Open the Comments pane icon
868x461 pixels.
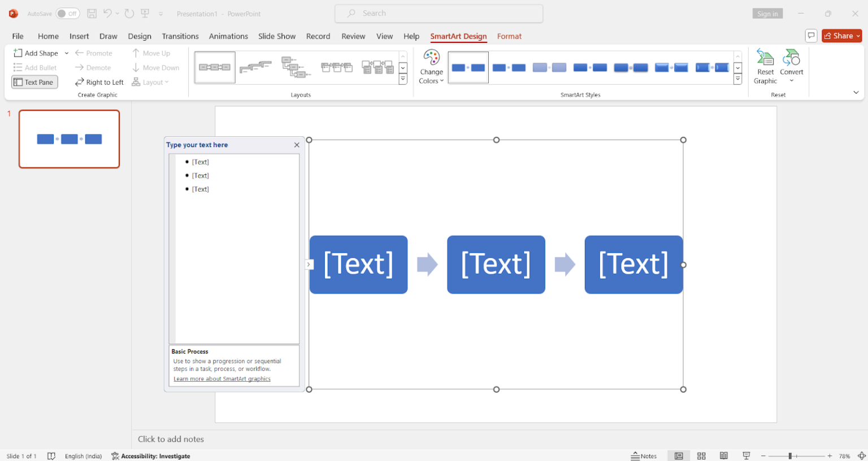pyautogui.click(x=811, y=35)
